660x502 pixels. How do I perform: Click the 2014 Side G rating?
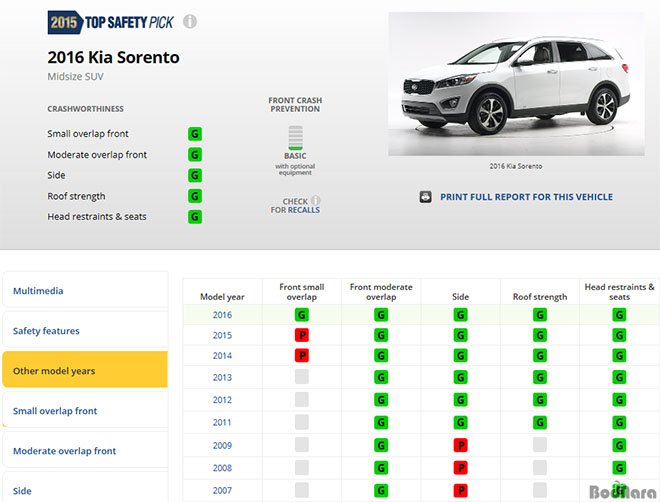(x=460, y=356)
